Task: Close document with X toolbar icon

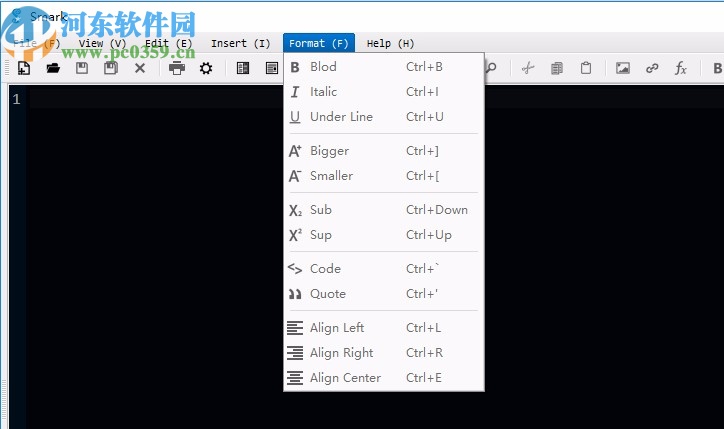Action: tap(140, 68)
